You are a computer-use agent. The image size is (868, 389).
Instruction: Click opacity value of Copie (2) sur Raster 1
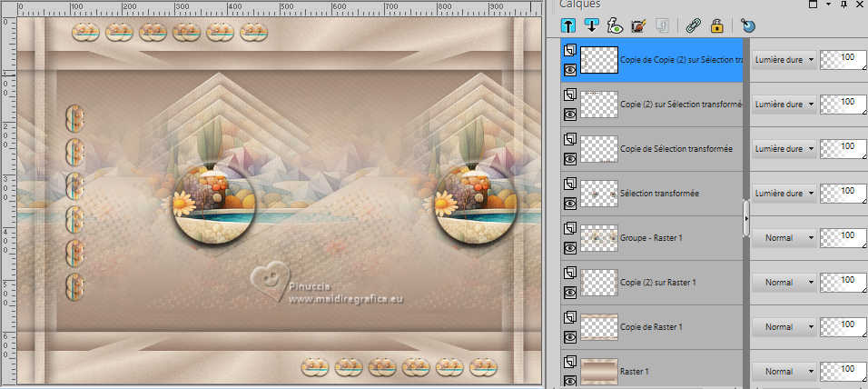[x=843, y=282]
